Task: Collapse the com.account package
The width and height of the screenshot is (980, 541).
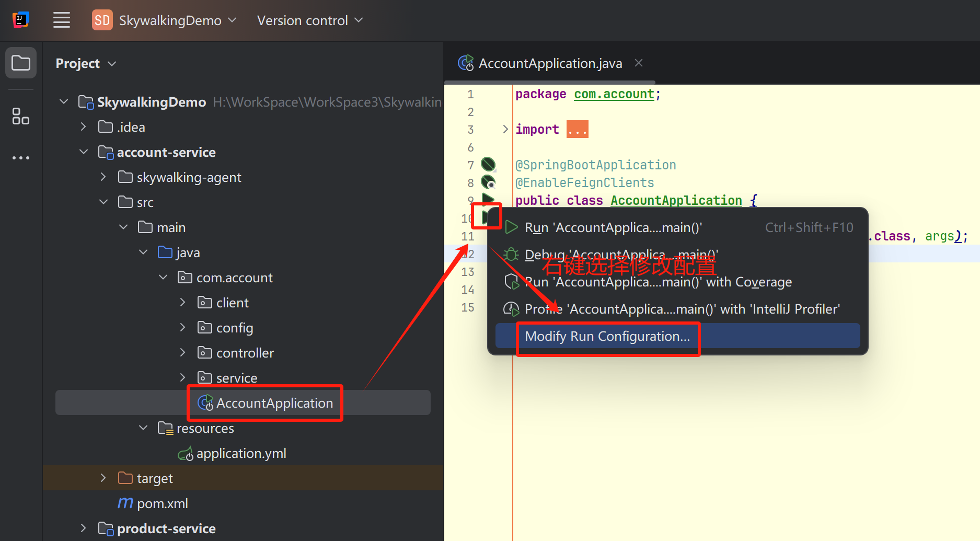Action: [163, 277]
